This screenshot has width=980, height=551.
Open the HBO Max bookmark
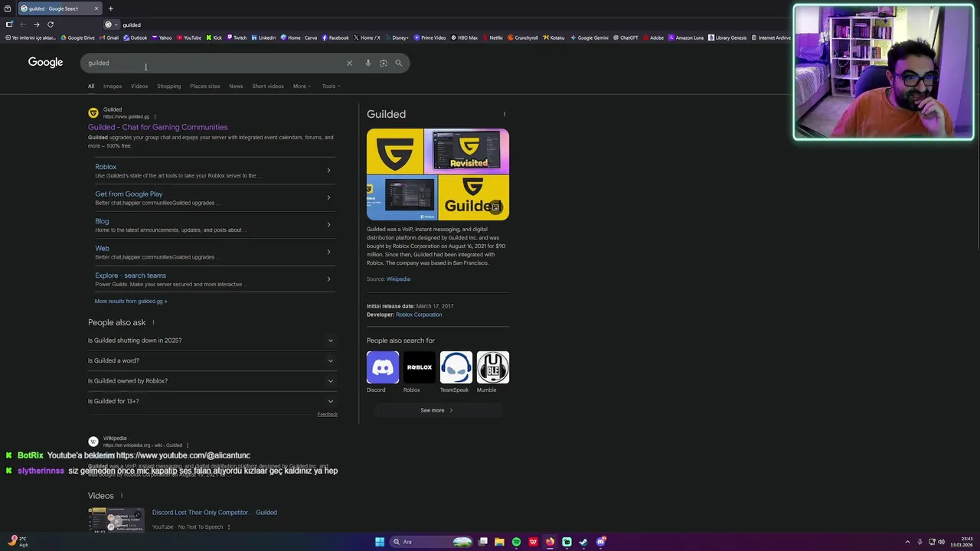pyautogui.click(x=465, y=37)
